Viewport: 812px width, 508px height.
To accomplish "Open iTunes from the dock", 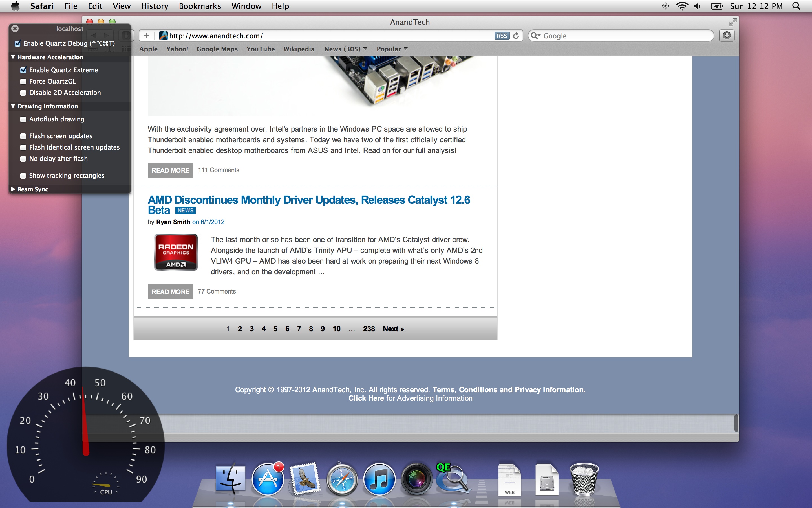I will point(379,479).
